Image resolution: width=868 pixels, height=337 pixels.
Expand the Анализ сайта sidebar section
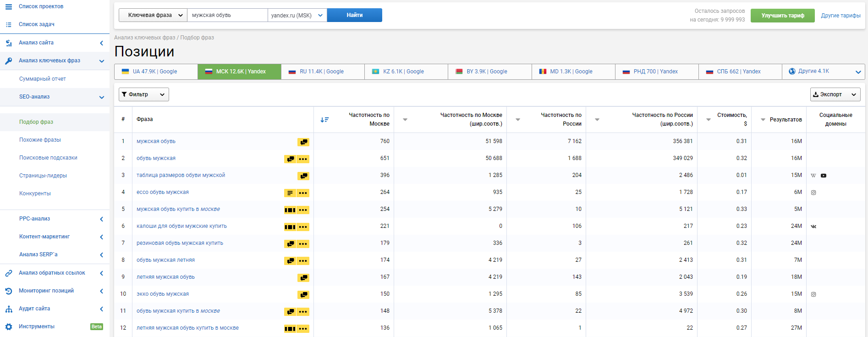(101, 43)
